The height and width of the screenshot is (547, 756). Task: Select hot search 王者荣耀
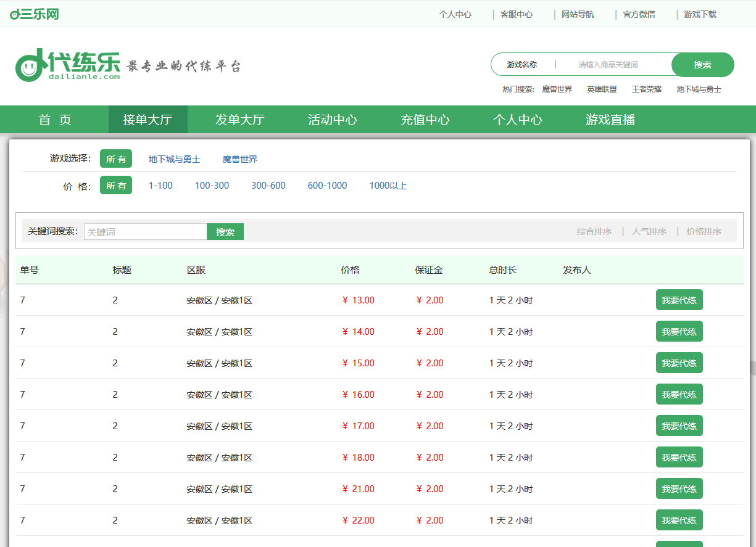[647, 89]
